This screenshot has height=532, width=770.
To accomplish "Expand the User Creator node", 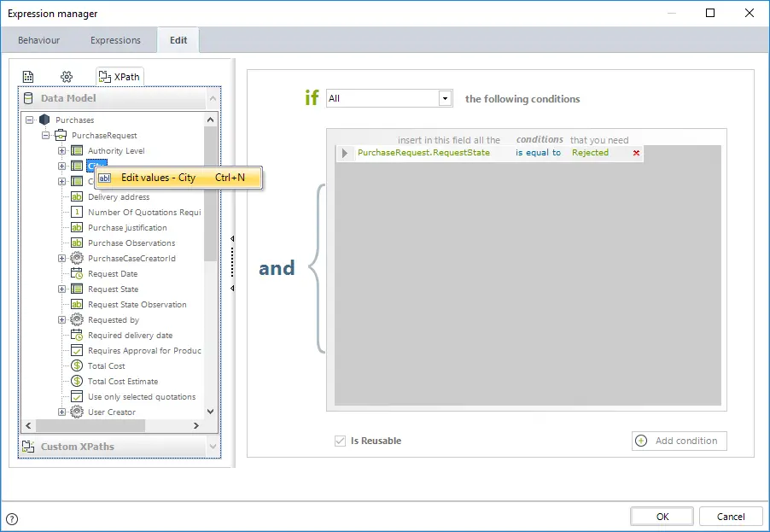I will [x=61, y=412].
